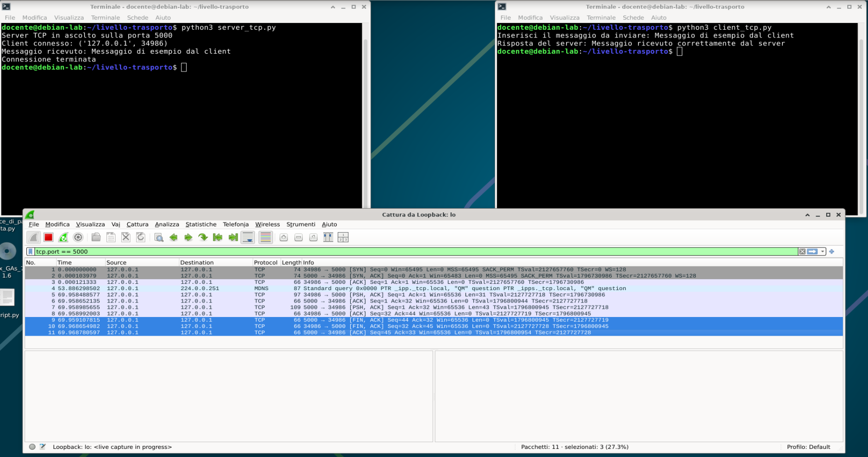Select packet 7 with length 109

pyautogui.click(x=434, y=307)
